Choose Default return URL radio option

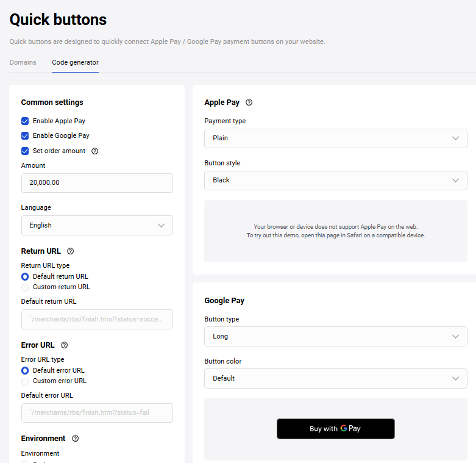[x=25, y=276]
